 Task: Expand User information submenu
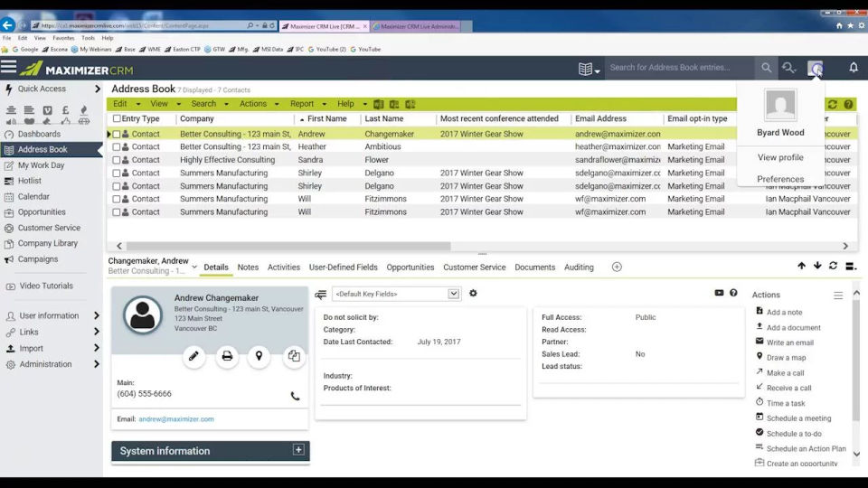[x=97, y=315]
